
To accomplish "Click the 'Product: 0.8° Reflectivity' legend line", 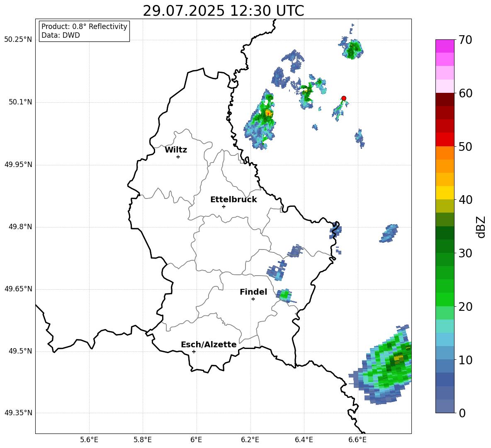I will [x=84, y=26].
